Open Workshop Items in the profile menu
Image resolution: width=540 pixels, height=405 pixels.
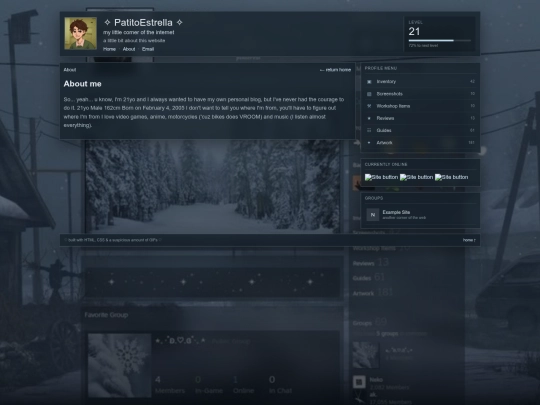tap(420, 106)
